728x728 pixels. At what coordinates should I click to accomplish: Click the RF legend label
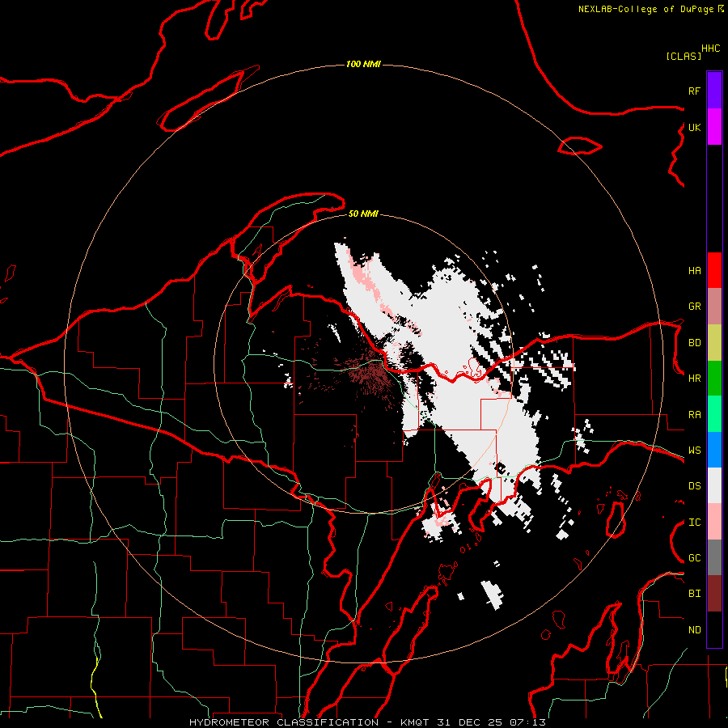(694, 91)
